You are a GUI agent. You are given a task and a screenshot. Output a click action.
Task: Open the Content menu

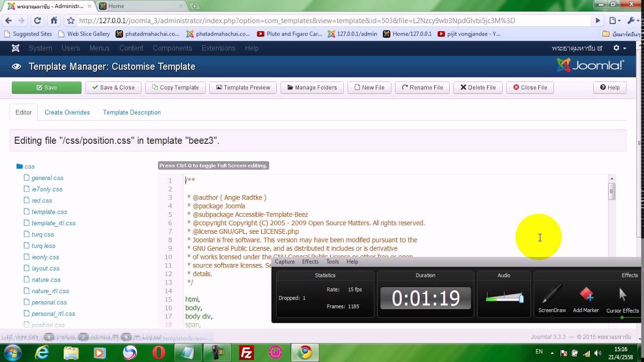(131, 48)
